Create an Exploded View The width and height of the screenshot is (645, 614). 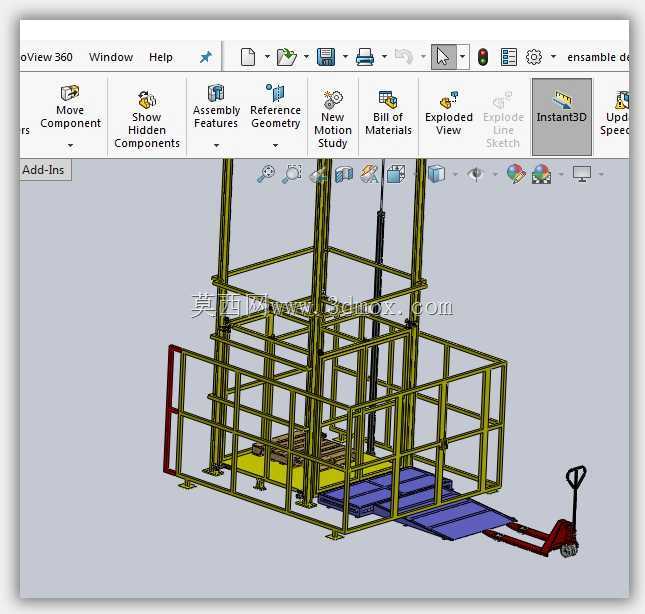[x=448, y=113]
